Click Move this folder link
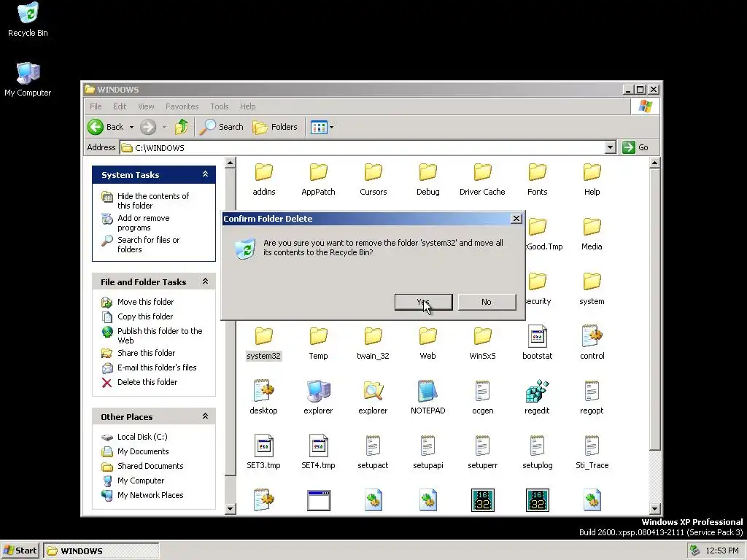Screen dimensions: 747x560 pos(145,301)
